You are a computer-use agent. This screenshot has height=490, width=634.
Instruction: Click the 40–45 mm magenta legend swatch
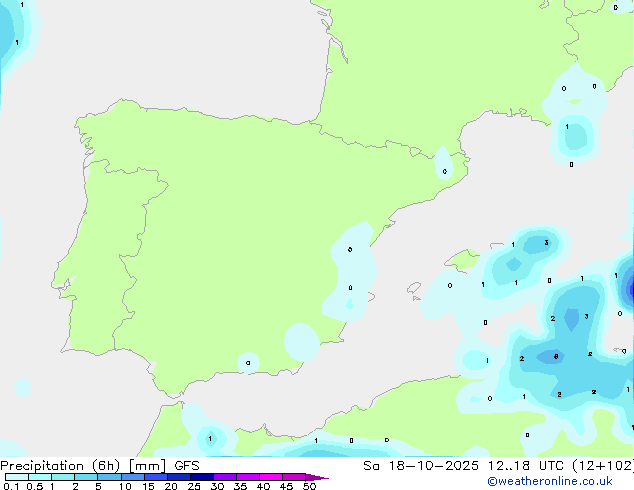point(271,477)
